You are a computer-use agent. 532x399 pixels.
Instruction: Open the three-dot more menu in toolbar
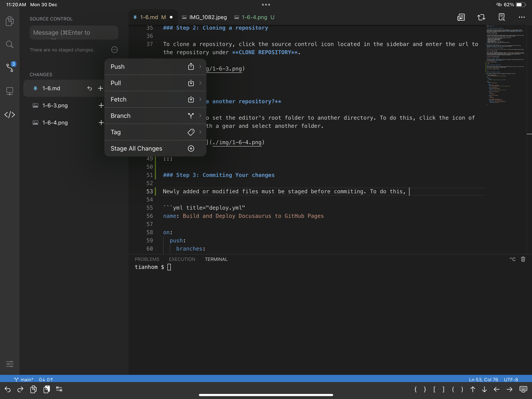[x=522, y=17]
